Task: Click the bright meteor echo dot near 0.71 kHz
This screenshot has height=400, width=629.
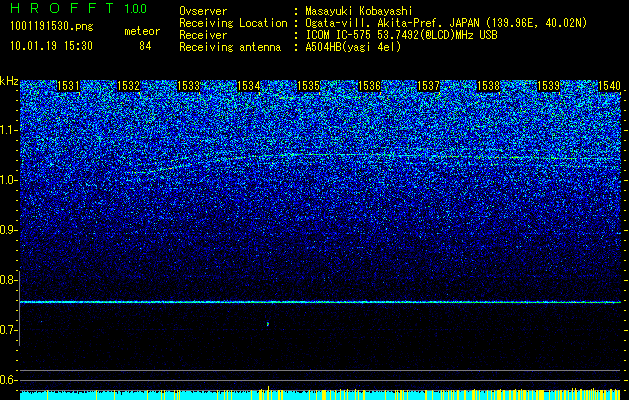Action: [x=268, y=323]
